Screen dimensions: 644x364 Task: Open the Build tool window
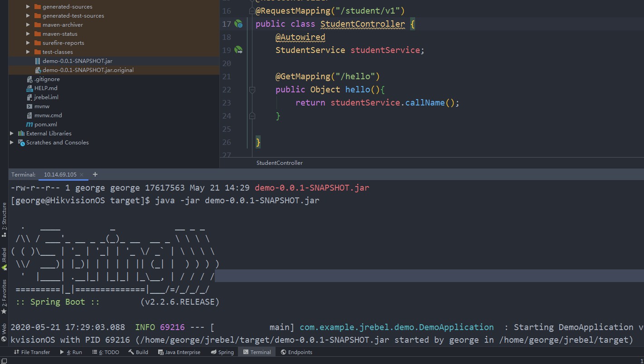pos(138,352)
